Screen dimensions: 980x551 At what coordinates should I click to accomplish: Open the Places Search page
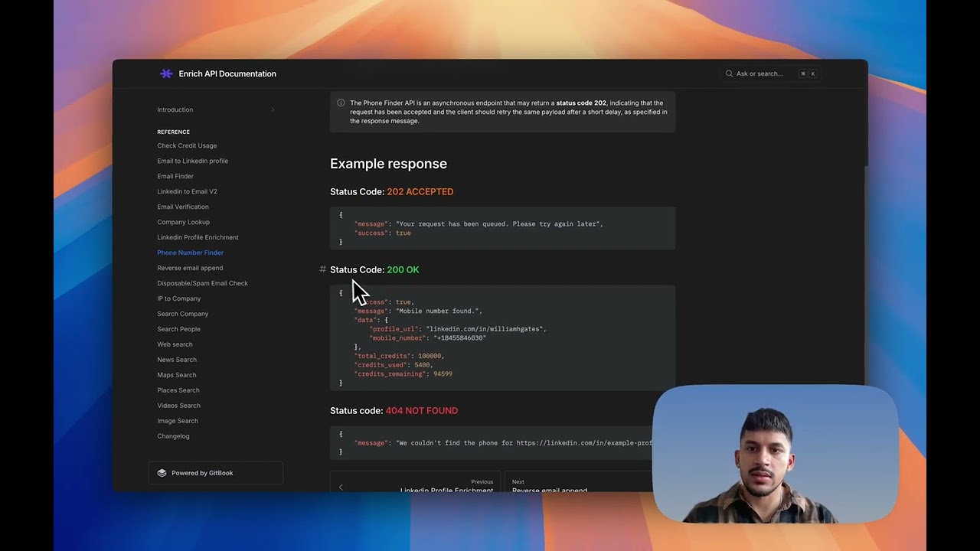tap(178, 390)
